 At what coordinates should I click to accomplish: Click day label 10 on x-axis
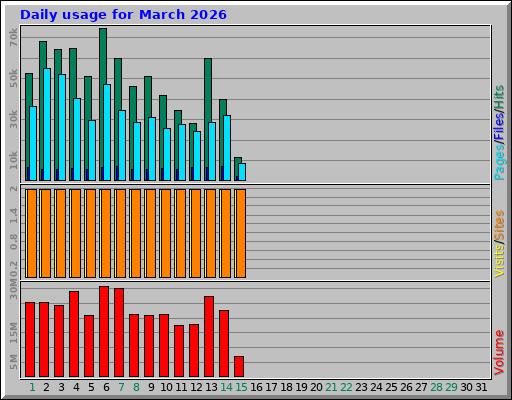pos(166,387)
